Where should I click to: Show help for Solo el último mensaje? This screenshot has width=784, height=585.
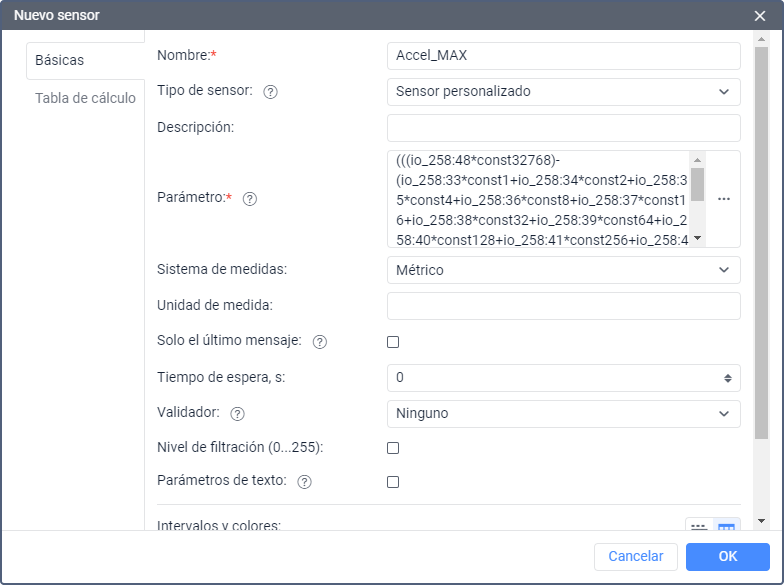(x=320, y=342)
